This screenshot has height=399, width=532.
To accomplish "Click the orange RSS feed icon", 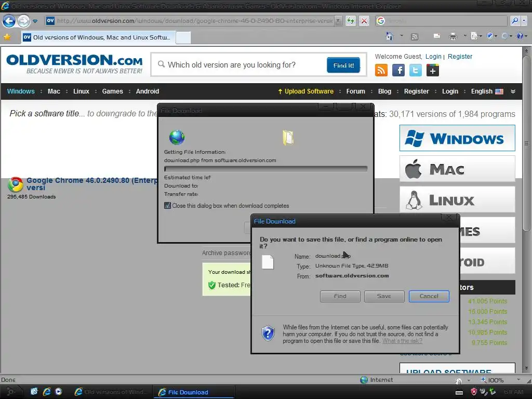I will pyautogui.click(x=381, y=71).
